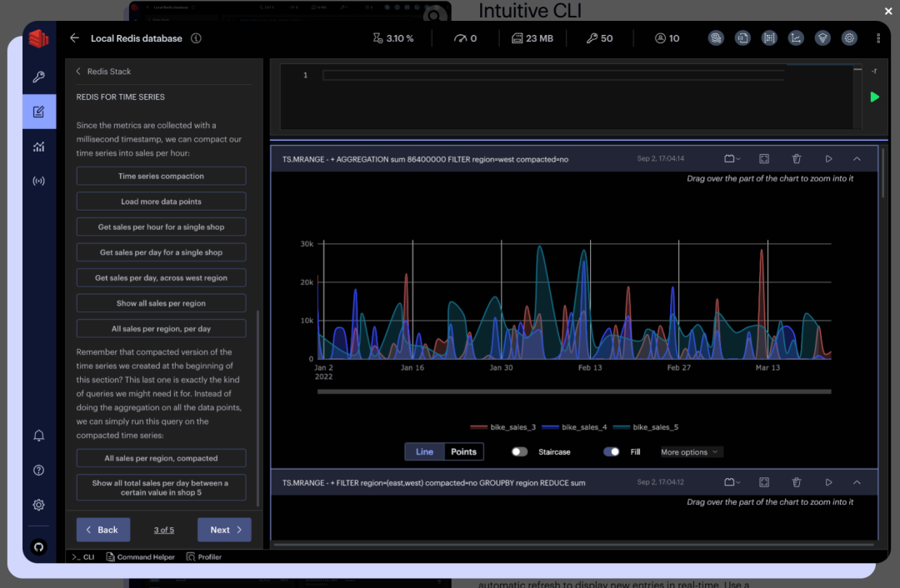Open full screen for the GROUPBY region result

764,482
